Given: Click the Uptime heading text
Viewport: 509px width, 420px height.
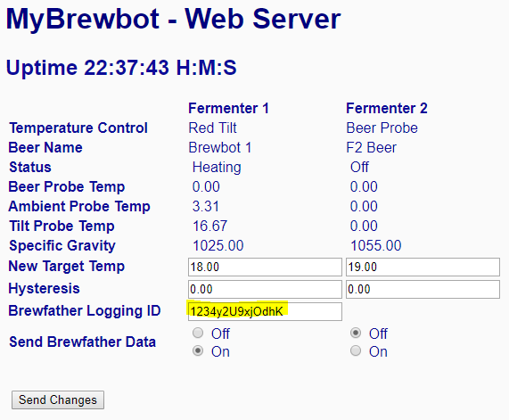Looking at the screenshot, I should [x=121, y=68].
